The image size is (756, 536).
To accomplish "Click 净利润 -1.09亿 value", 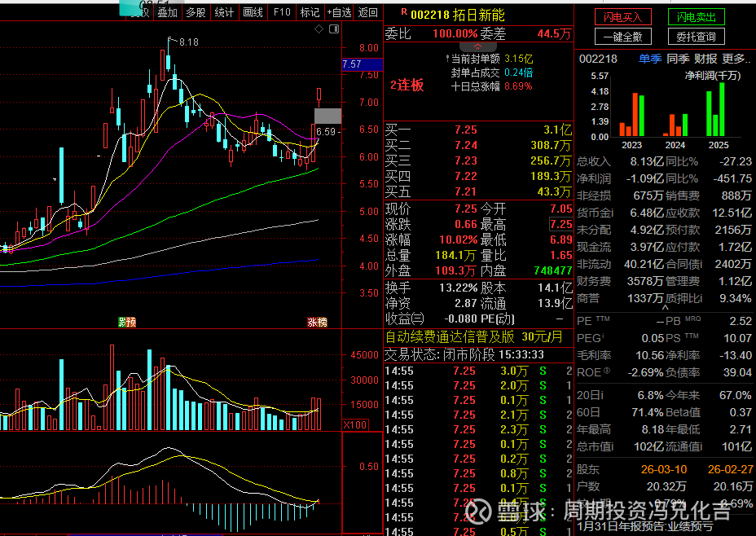I will (645, 178).
